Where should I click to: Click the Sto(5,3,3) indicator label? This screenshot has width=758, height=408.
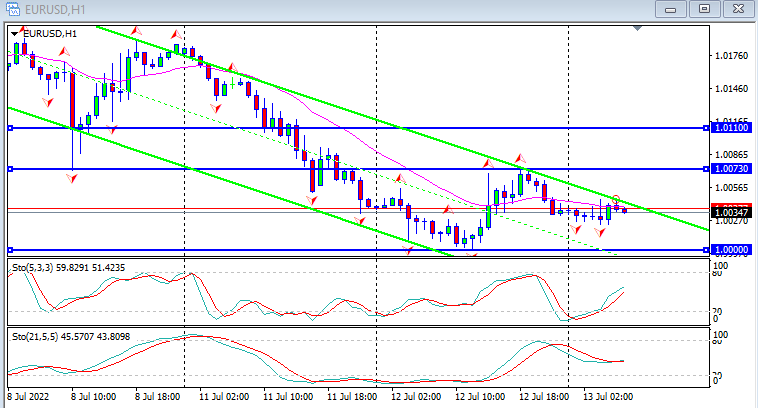(x=69, y=269)
